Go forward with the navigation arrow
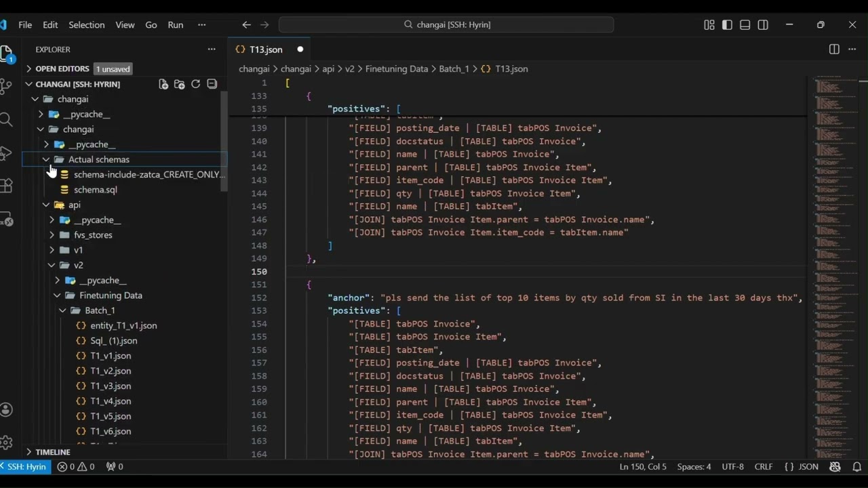This screenshot has width=868, height=488. pyautogui.click(x=264, y=24)
